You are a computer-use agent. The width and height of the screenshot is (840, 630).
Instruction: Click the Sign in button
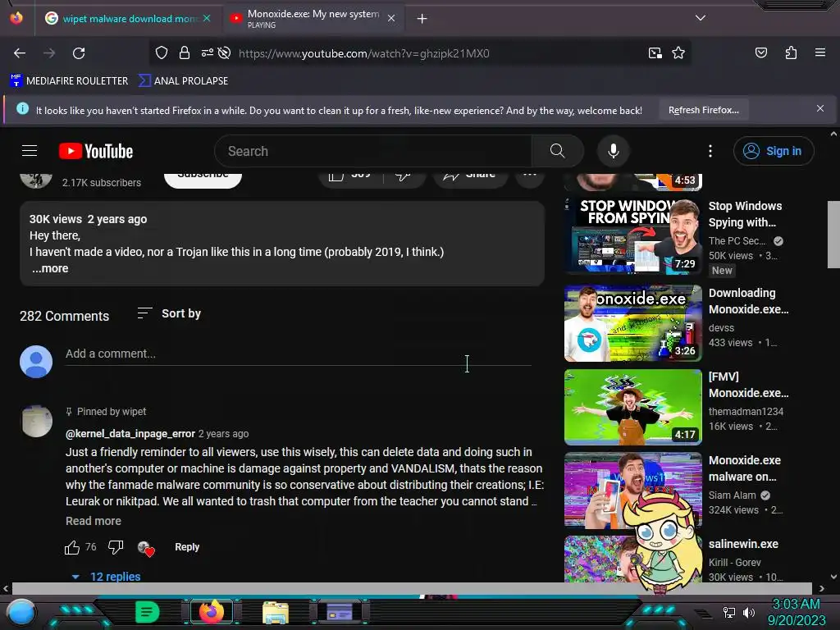tap(774, 151)
